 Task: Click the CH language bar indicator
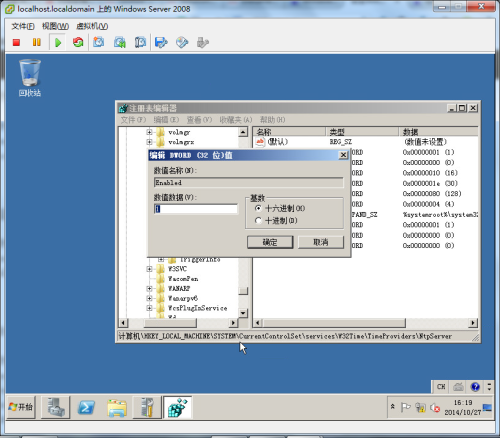[441, 387]
